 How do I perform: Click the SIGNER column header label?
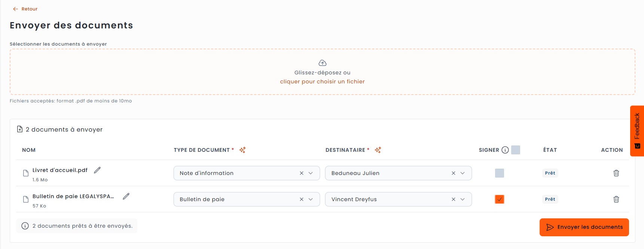489,150
